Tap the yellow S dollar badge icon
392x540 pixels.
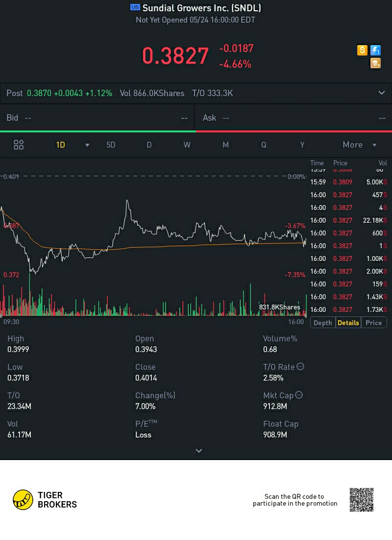tap(362, 51)
